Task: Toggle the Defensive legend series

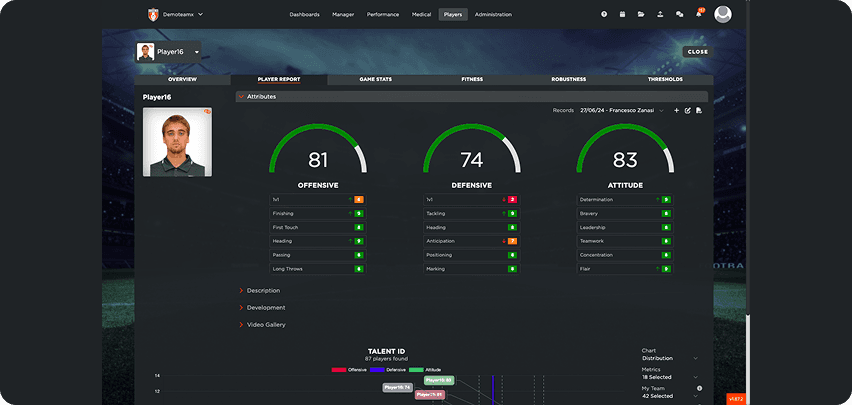Action: (388, 369)
